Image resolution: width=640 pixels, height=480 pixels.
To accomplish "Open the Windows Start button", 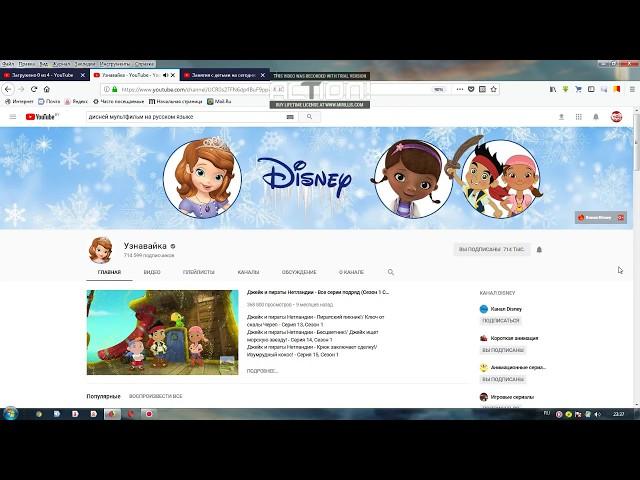I will coord(10,413).
